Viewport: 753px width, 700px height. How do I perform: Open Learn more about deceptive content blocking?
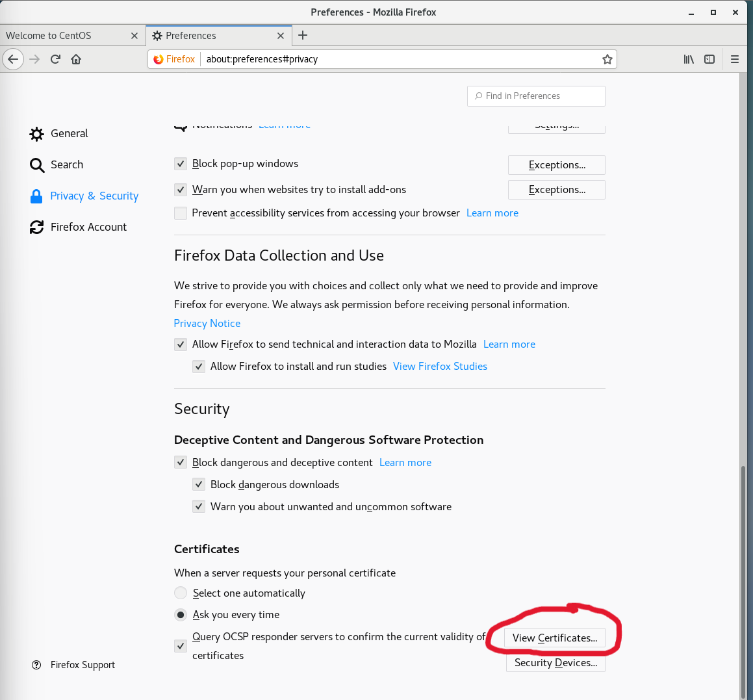tap(405, 462)
